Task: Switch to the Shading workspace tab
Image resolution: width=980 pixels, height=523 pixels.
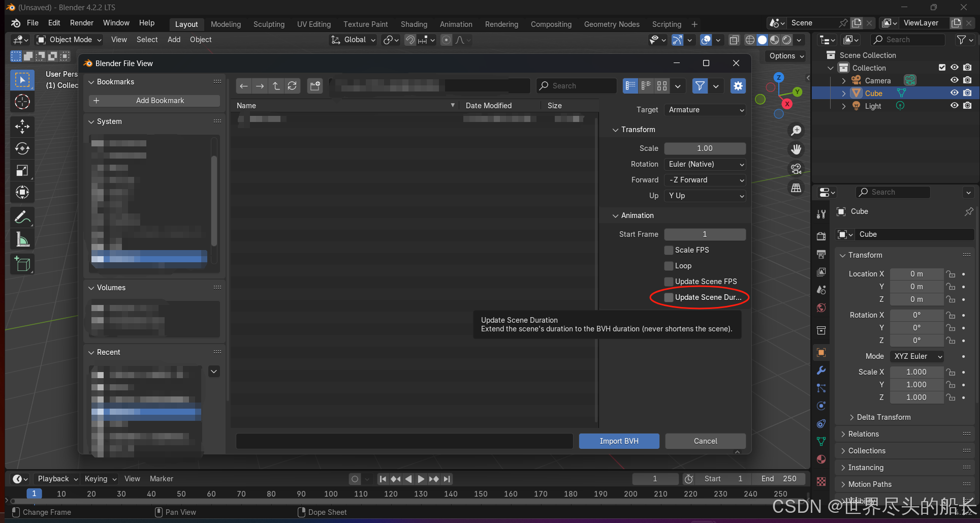Action: (x=414, y=24)
